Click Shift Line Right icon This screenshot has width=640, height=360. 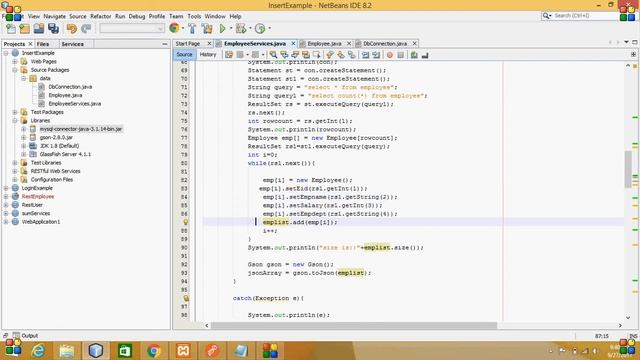click(x=376, y=55)
